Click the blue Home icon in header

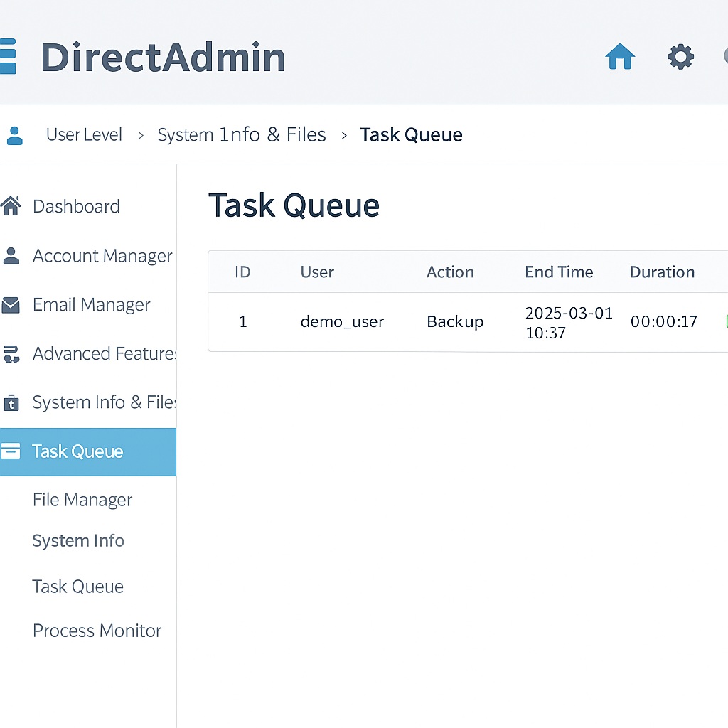pyautogui.click(x=619, y=57)
